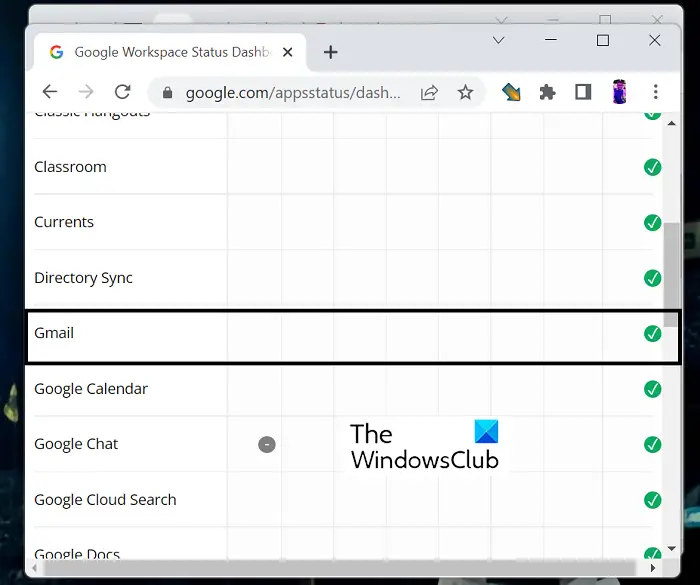Open the paint-bucket extension icon
Screen dimensions: 700x585
(511, 92)
